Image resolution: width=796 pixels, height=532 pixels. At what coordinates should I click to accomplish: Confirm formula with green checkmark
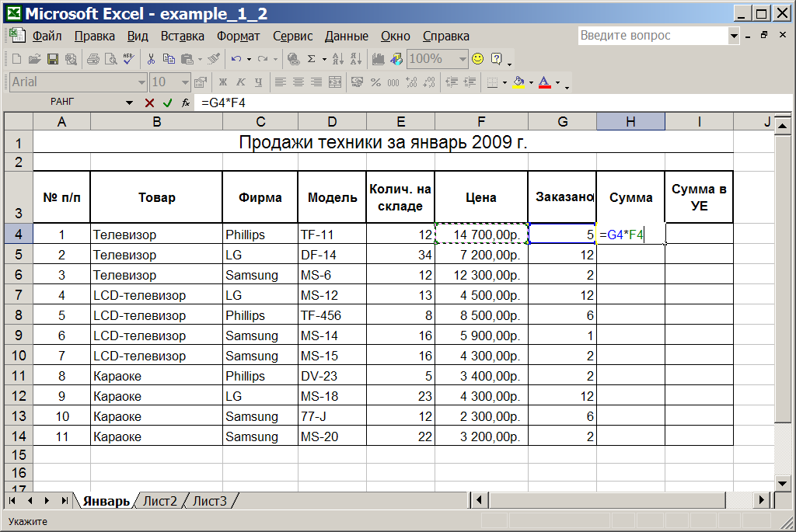168,103
